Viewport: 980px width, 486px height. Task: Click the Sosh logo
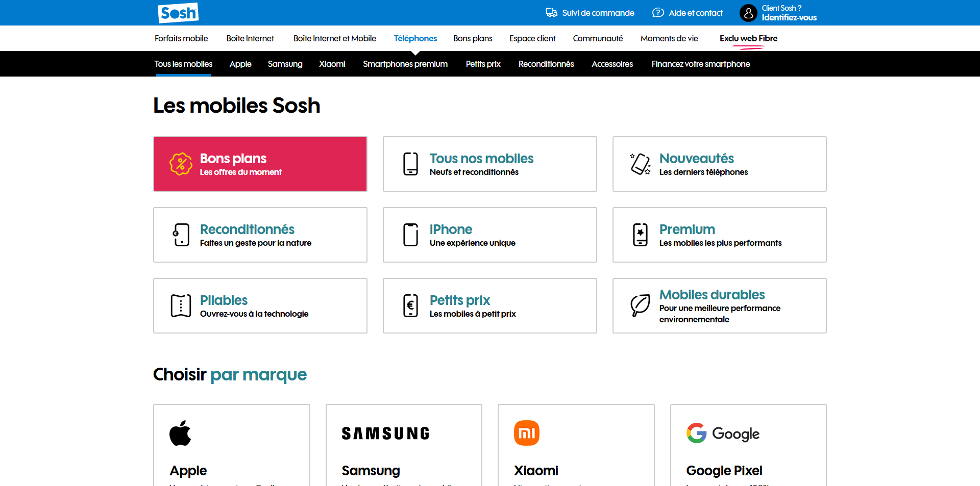point(178,13)
